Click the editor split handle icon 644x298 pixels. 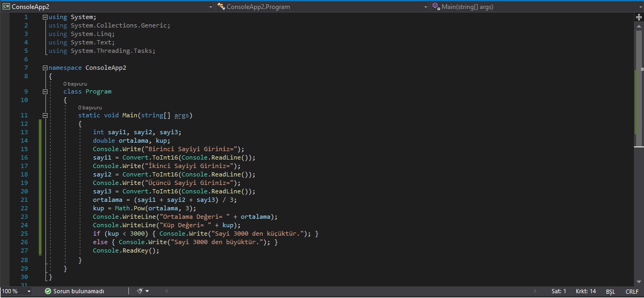coord(639,17)
